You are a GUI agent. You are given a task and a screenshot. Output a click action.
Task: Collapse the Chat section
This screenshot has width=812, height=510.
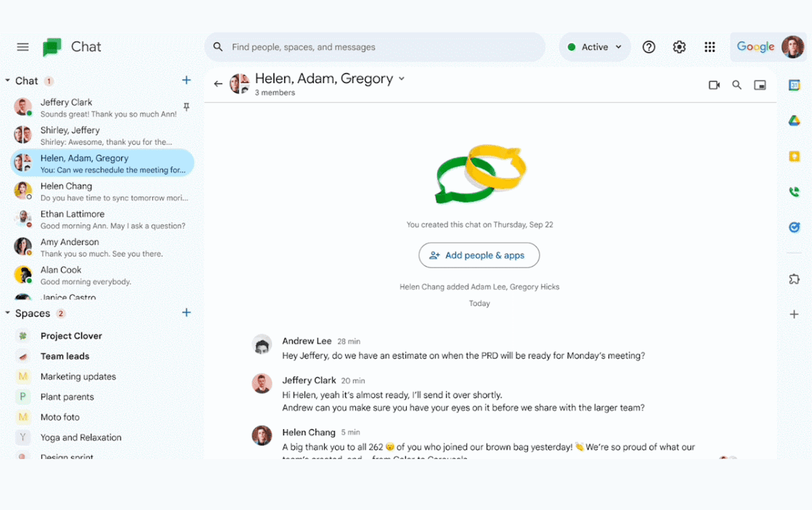point(8,80)
